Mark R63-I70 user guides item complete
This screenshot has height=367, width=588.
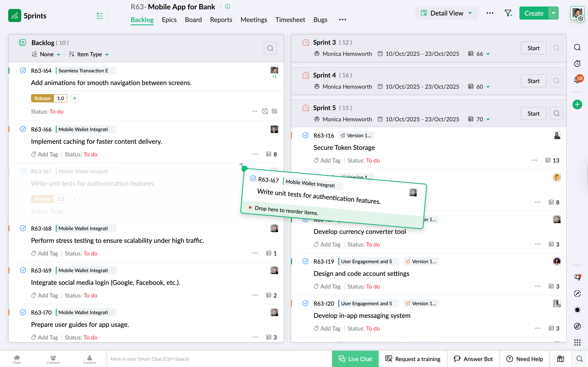point(23,312)
